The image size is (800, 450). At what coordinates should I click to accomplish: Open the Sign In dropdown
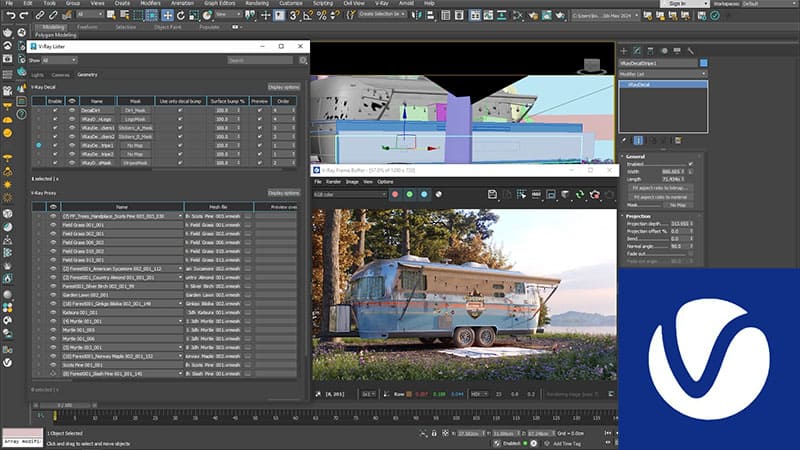tap(685, 4)
